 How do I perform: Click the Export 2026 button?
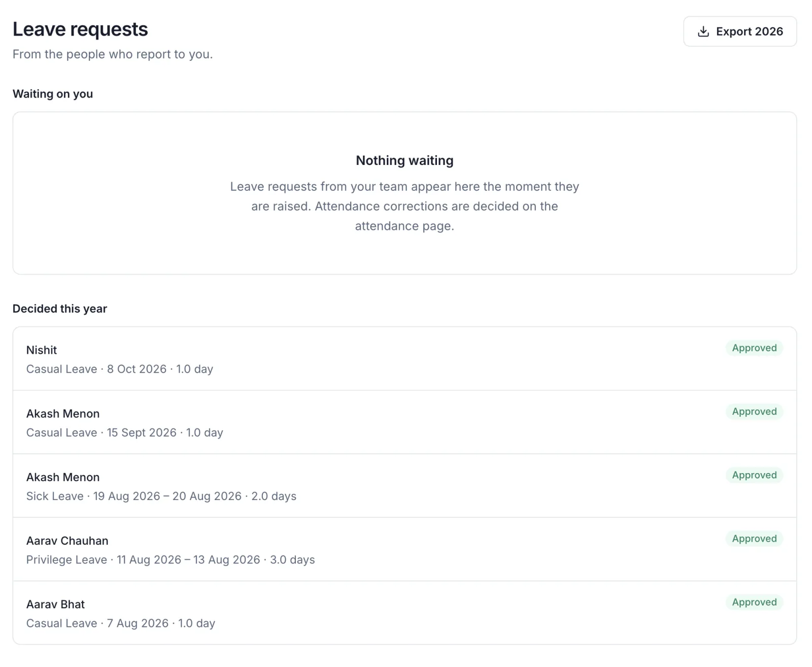click(x=739, y=31)
